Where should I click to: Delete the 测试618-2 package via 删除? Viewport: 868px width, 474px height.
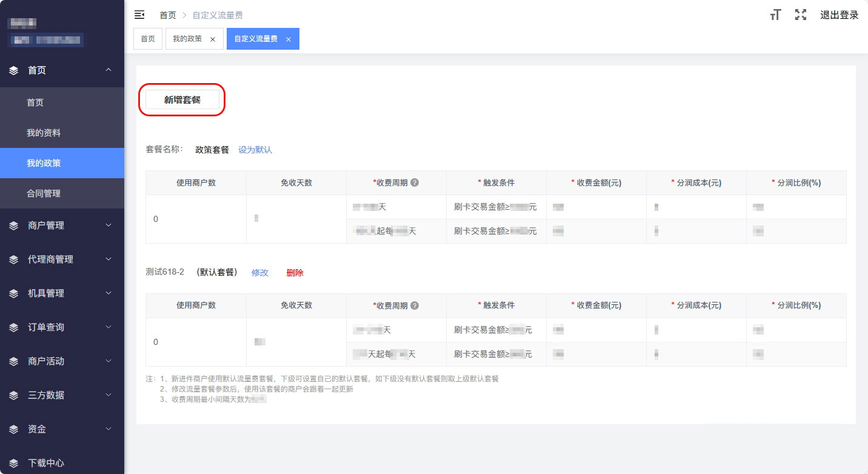[295, 273]
